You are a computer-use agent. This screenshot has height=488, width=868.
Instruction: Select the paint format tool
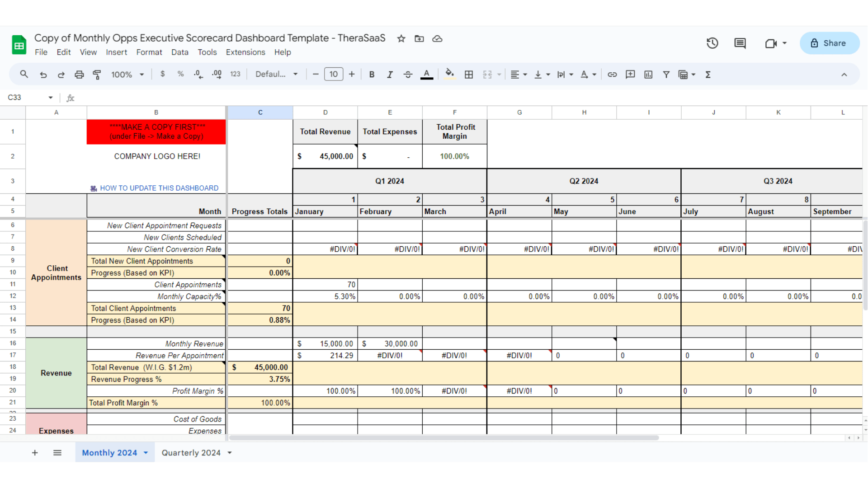tap(97, 74)
